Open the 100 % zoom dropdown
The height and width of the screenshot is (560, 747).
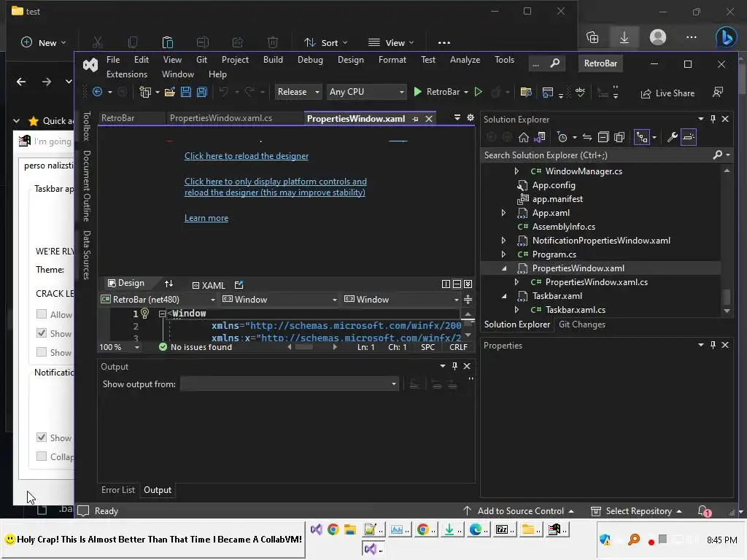click(x=120, y=347)
